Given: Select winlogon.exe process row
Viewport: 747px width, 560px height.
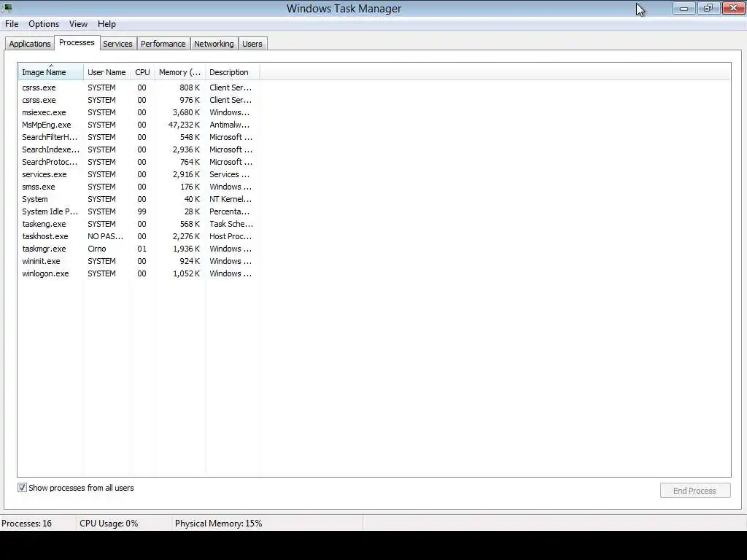Looking at the screenshot, I should coord(138,273).
